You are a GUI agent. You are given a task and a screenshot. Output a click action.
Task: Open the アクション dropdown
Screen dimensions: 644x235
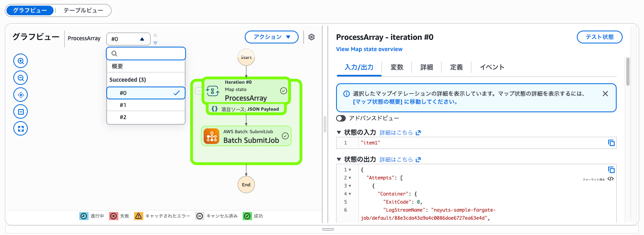(x=271, y=37)
